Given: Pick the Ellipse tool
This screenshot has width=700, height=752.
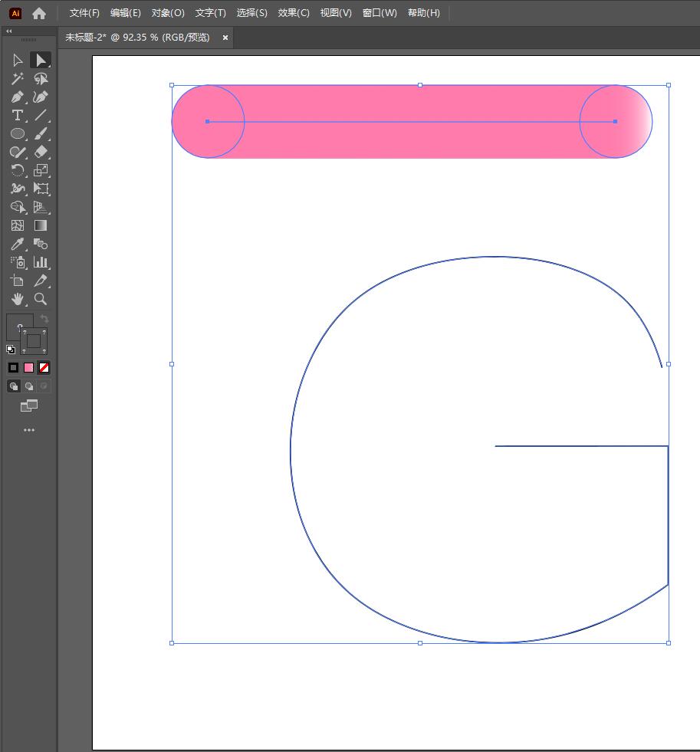Looking at the screenshot, I should 18,133.
